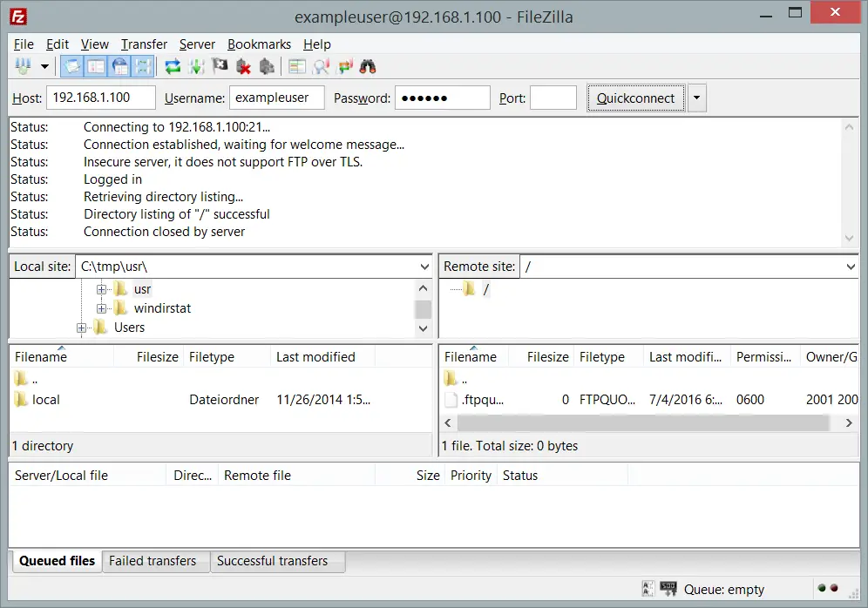This screenshot has width=868, height=608.
Task: Sort local files by Filename column
Action: [x=62, y=357]
